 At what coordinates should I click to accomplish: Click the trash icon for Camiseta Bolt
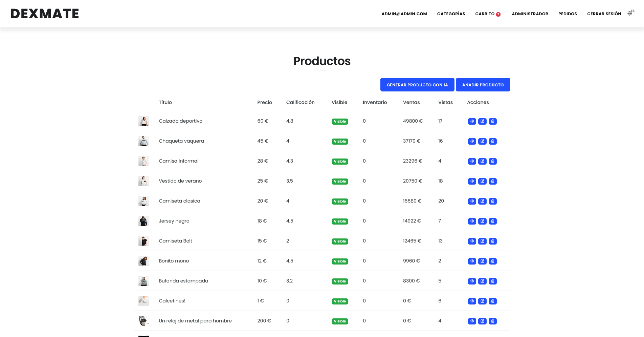[x=493, y=241]
